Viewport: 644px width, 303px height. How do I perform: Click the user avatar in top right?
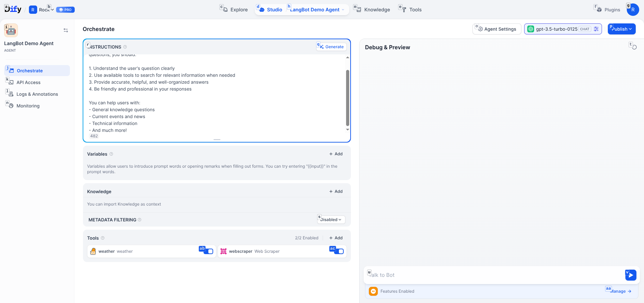[x=633, y=10]
